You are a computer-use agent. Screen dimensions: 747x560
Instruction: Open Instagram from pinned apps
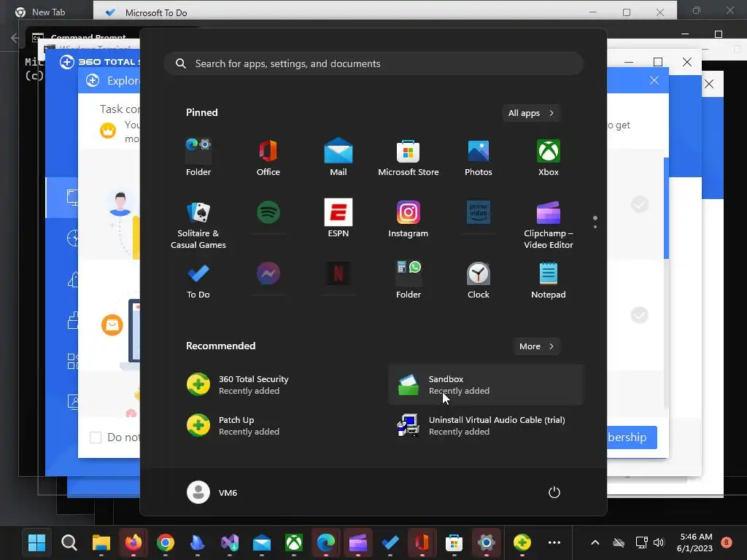409,219
